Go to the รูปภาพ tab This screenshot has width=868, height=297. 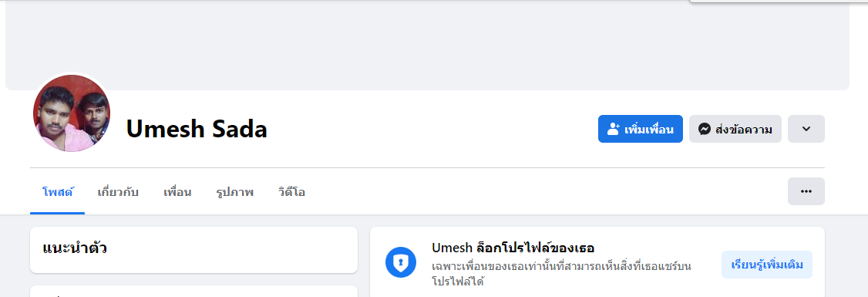point(234,192)
